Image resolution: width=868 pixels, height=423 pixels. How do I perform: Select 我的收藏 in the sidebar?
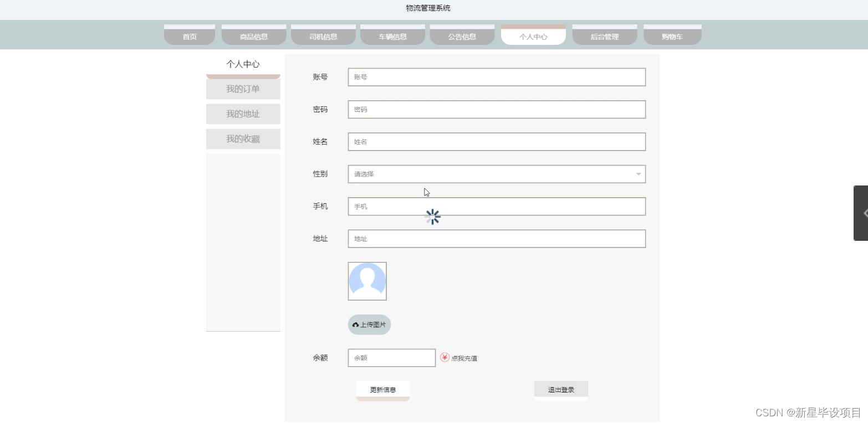tap(243, 138)
